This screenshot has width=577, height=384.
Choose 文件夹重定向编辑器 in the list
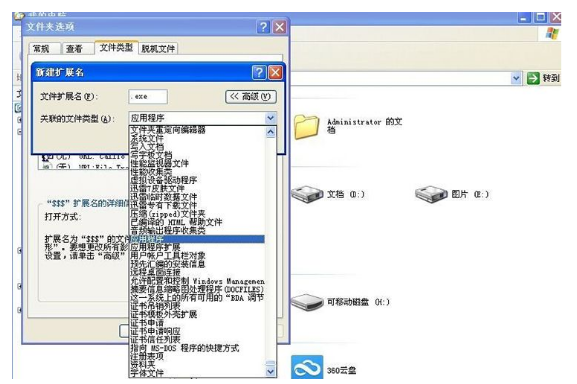[197, 129]
